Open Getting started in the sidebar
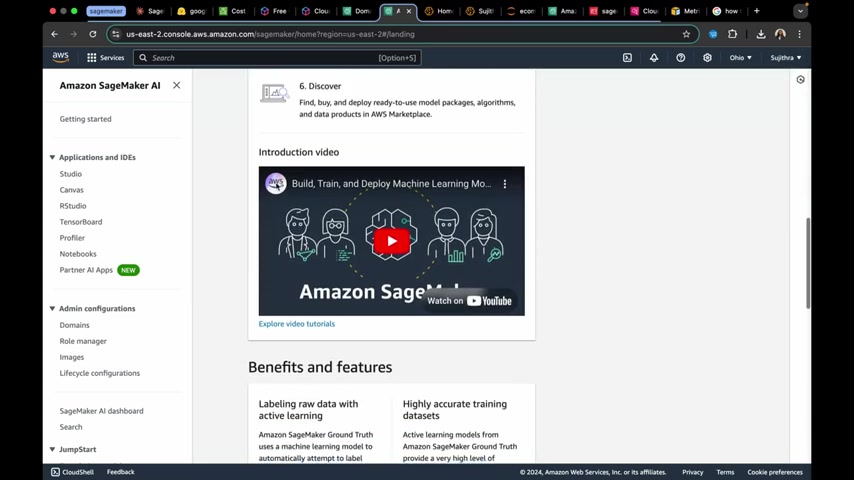This screenshot has height=480, width=854. click(86, 119)
